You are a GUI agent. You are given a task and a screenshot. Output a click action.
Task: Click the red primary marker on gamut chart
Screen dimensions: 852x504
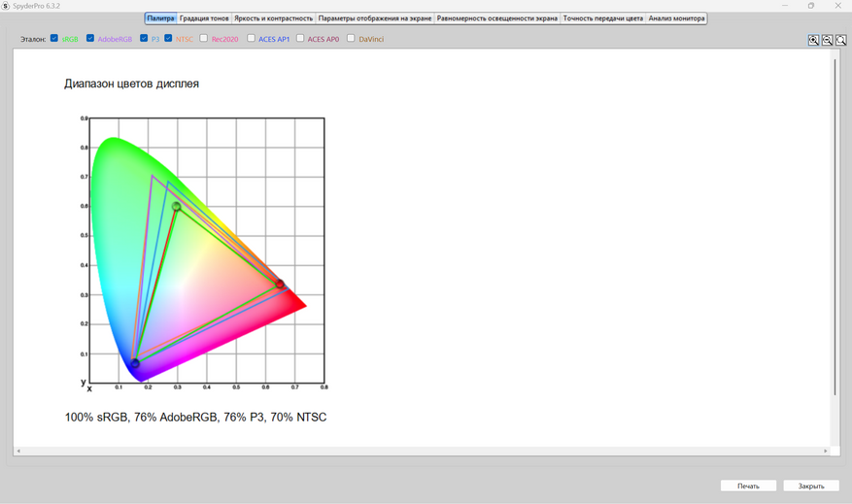[280, 285]
